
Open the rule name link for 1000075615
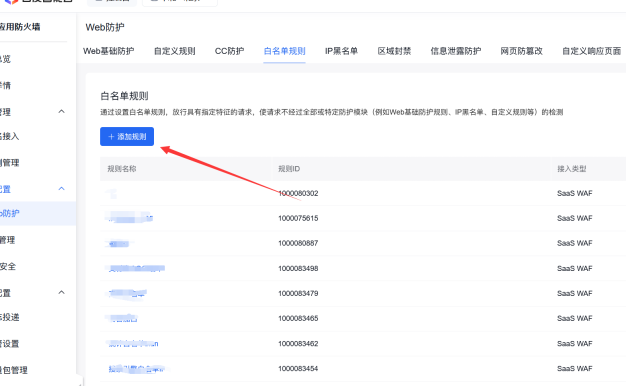point(130,218)
